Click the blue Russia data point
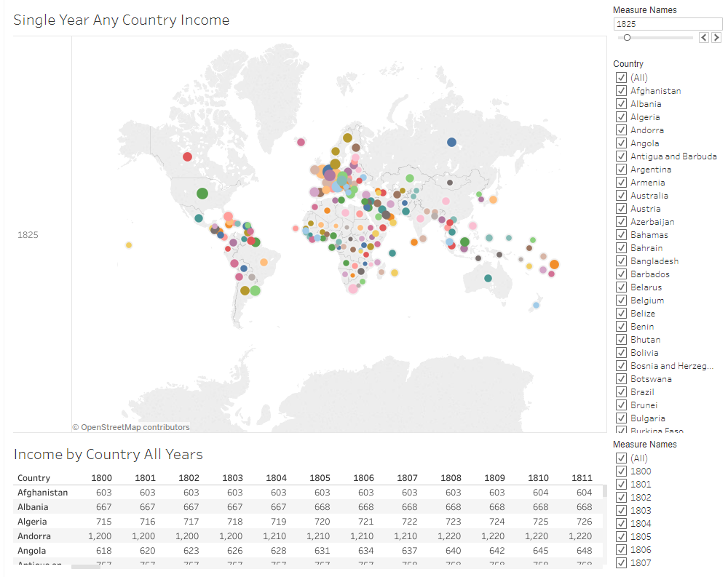 tap(451, 143)
